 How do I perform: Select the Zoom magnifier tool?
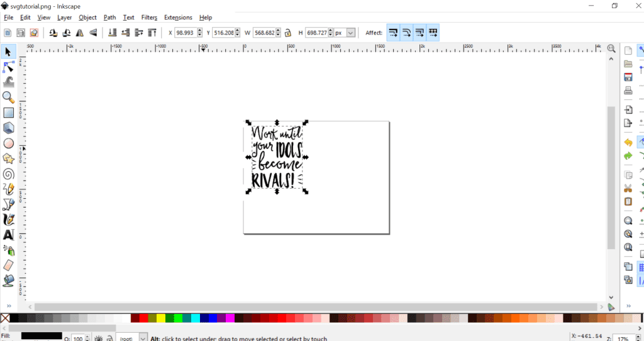[8, 98]
